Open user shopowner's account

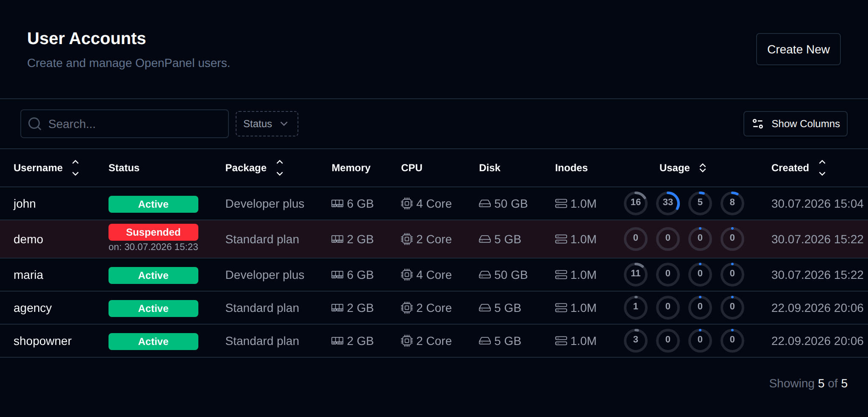pos(42,341)
